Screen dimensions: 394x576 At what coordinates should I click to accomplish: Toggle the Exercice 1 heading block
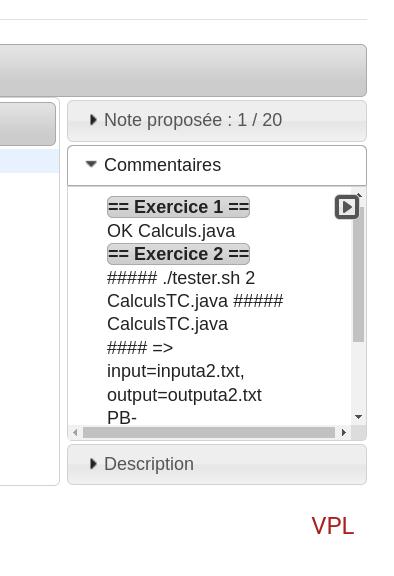[x=178, y=207]
